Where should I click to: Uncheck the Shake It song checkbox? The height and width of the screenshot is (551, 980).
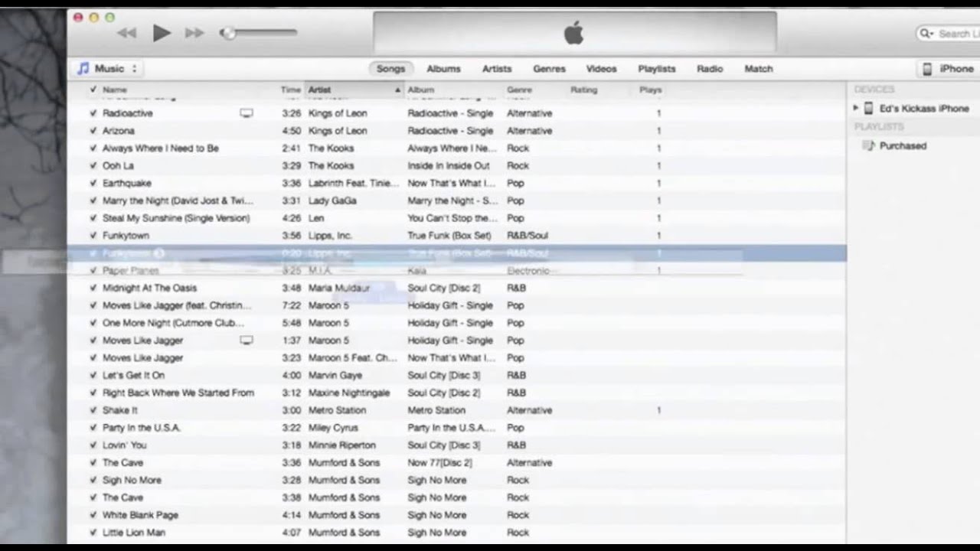pyautogui.click(x=93, y=410)
